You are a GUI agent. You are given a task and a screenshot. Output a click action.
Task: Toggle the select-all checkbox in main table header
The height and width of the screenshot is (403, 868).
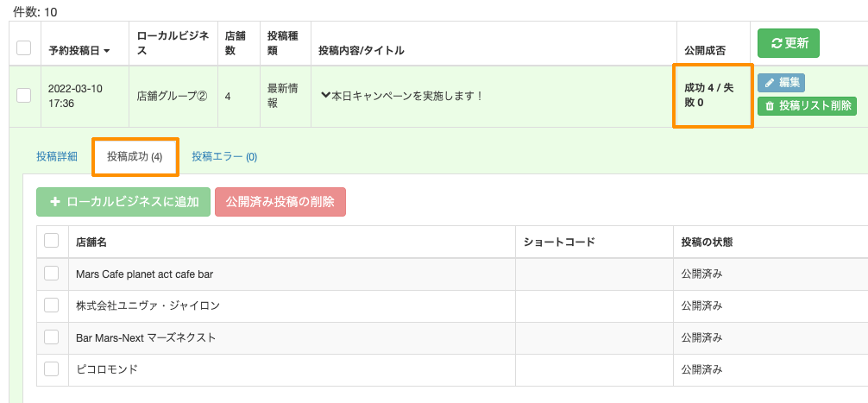24,47
